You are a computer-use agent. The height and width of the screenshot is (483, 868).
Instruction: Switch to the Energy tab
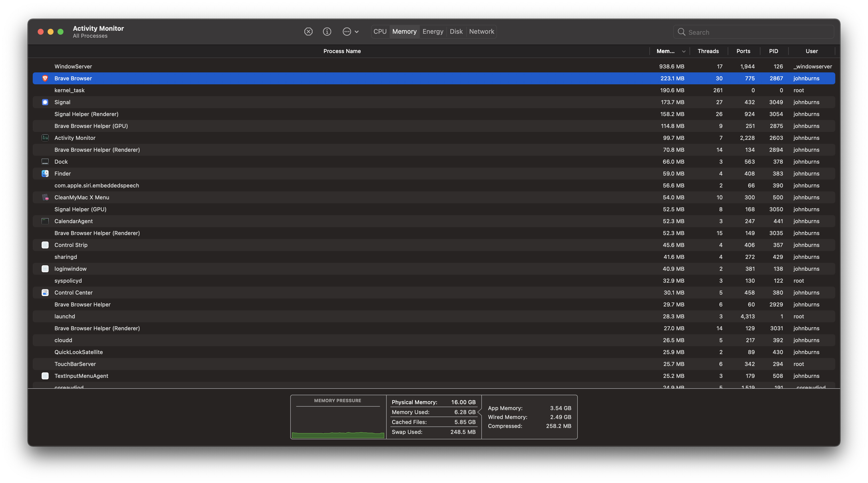pos(433,32)
